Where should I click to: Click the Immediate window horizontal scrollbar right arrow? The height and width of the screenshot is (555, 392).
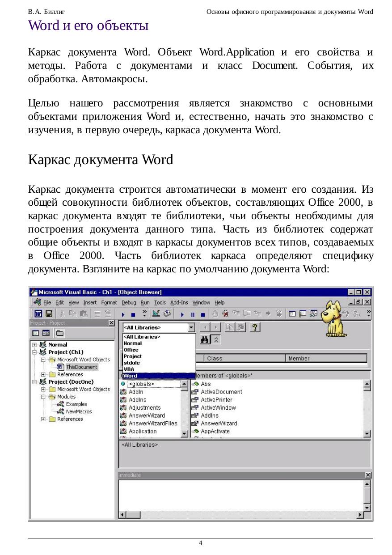point(359,516)
